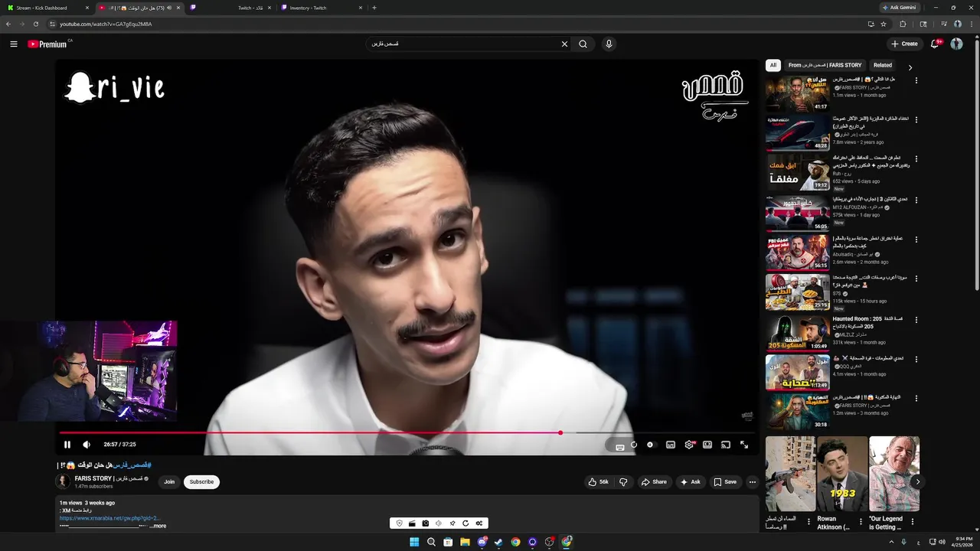Open the YouTube account avatar menu
This screenshot has height=551, width=980.
point(956,44)
